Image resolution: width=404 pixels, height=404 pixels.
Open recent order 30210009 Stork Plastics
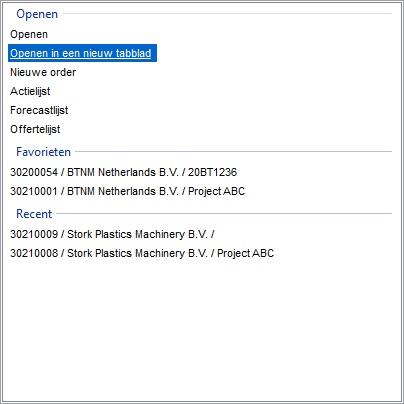click(x=112, y=234)
